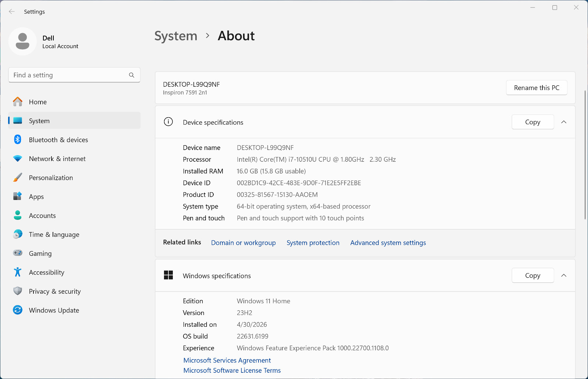Click Rename this PC button
The image size is (588, 379).
pos(537,87)
